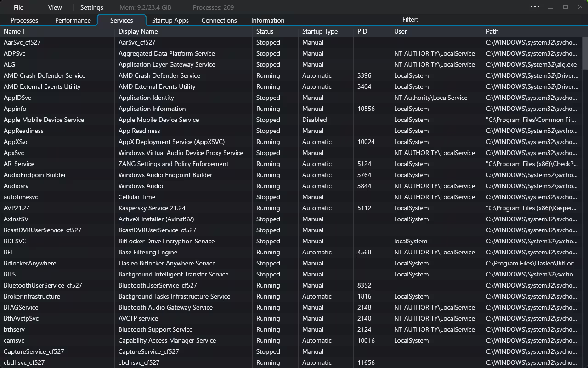Image resolution: width=588 pixels, height=368 pixels.
Task: Sort by the User column header
Action: [x=436, y=31]
